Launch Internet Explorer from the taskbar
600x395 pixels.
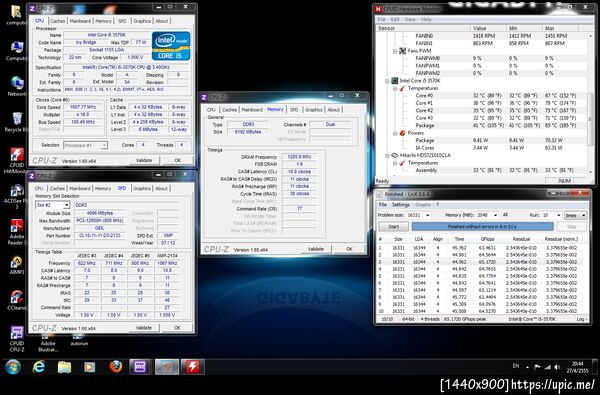39,367
